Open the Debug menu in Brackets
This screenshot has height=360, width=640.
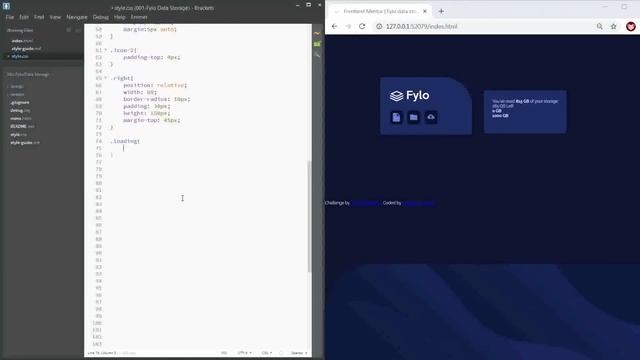(101, 17)
